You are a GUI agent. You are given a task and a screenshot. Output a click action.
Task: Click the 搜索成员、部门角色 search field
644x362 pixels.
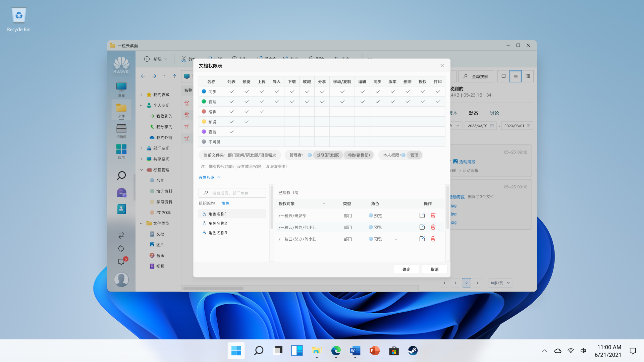235,193
